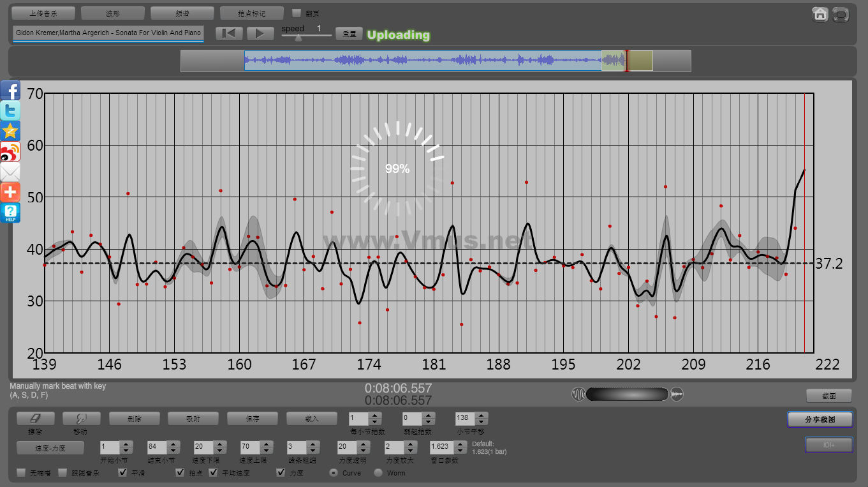Click the 分享截图 share screenshot button

(820, 419)
